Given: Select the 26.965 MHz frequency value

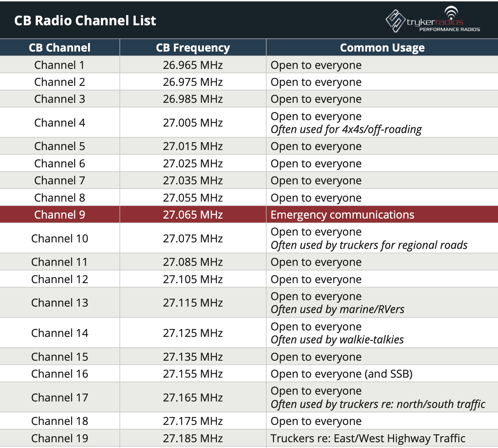Looking at the screenshot, I should pyautogui.click(x=193, y=65).
